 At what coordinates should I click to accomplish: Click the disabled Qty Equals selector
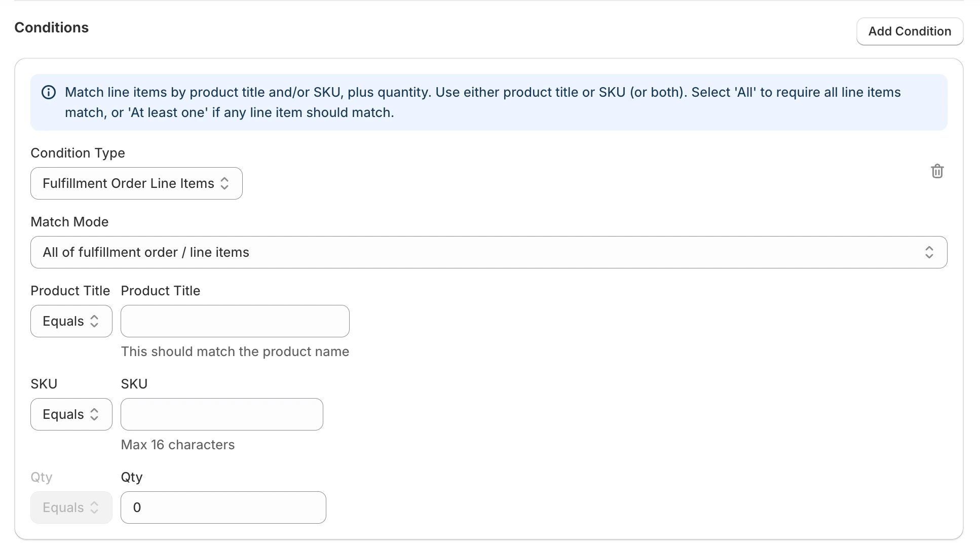pyautogui.click(x=71, y=507)
